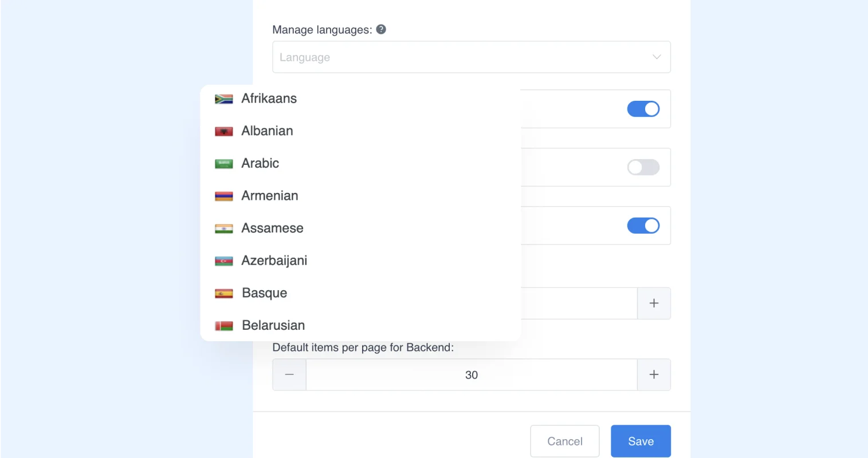The image size is (868, 458).
Task: Click the Albania flag icon
Action: point(223,132)
